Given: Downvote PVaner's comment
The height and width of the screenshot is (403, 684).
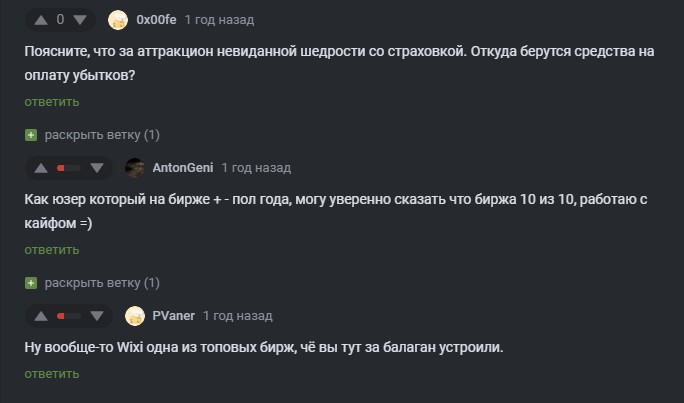Looking at the screenshot, I should [x=96, y=316].
